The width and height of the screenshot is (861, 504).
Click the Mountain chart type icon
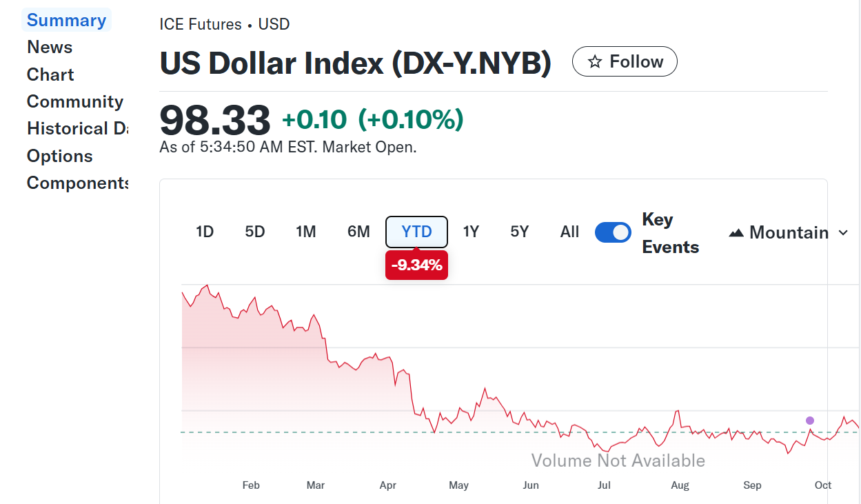tap(736, 233)
